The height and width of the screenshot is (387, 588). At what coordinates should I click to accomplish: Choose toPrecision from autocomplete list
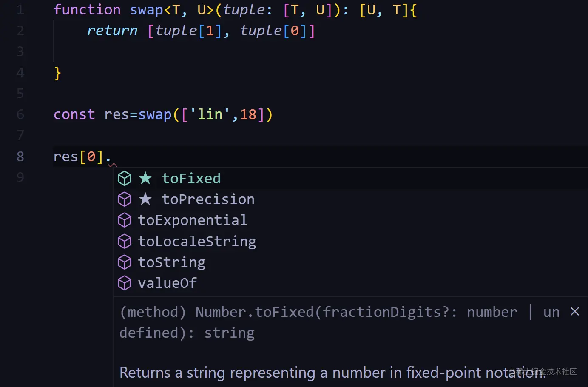click(x=208, y=199)
